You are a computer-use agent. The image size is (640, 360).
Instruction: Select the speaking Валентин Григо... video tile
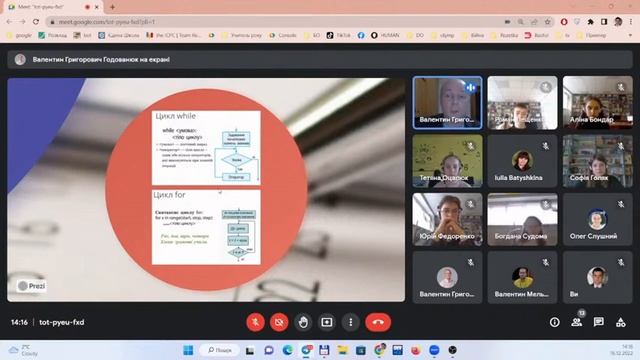tap(447, 102)
